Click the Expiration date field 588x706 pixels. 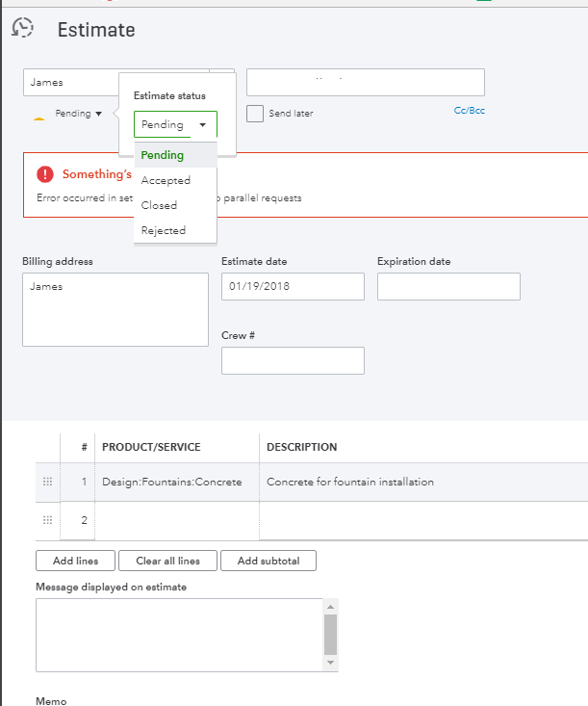point(448,287)
